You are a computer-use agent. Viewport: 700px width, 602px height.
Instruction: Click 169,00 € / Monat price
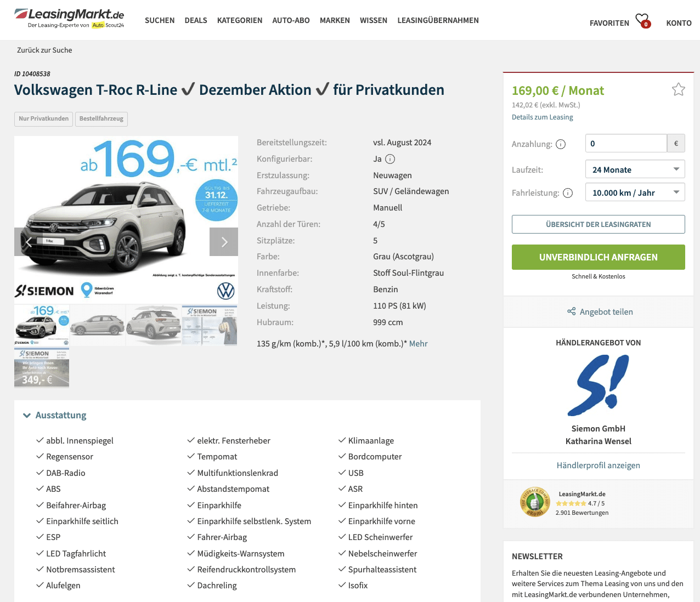(558, 90)
